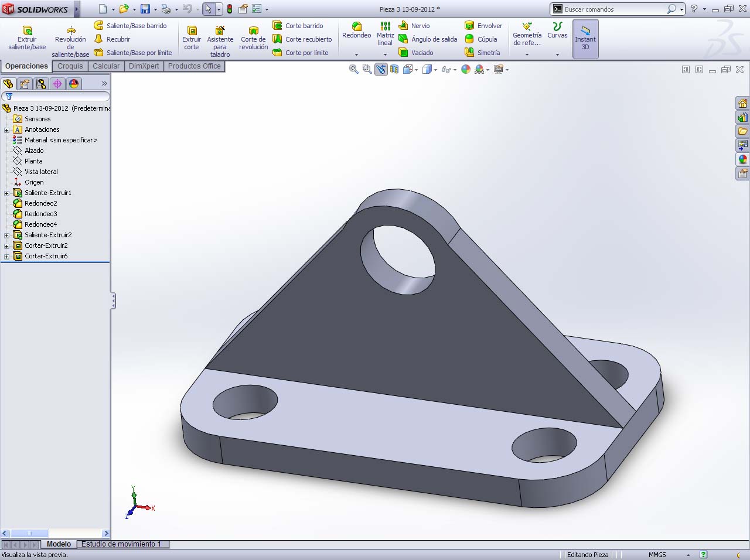Image resolution: width=750 pixels, height=560 pixels.
Task: Open the Geometría de referencia dropdown
Action: 527,54
